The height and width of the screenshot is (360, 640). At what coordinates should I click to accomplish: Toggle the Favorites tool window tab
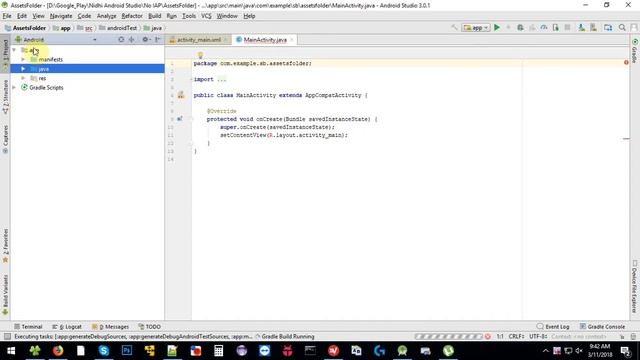[x=5, y=245]
